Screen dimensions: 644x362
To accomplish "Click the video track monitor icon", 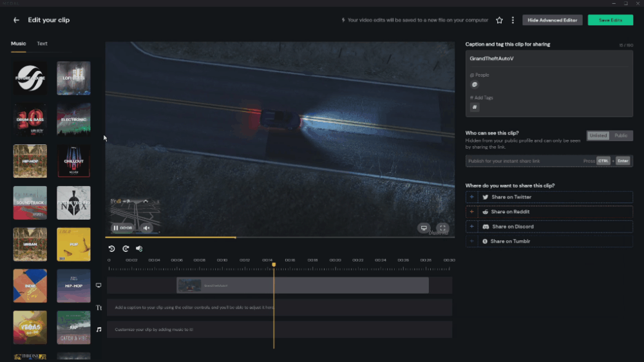I will point(99,285).
